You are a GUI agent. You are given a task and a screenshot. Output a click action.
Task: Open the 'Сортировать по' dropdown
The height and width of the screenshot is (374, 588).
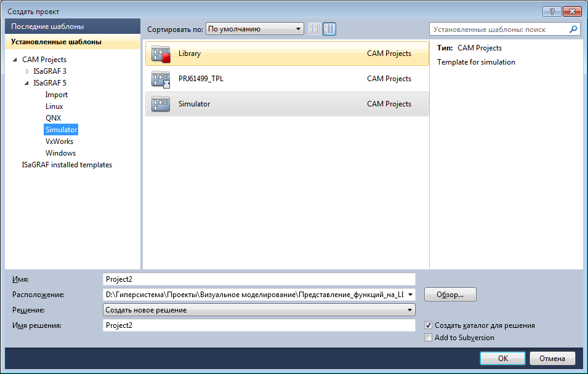pyautogui.click(x=255, y=29)
